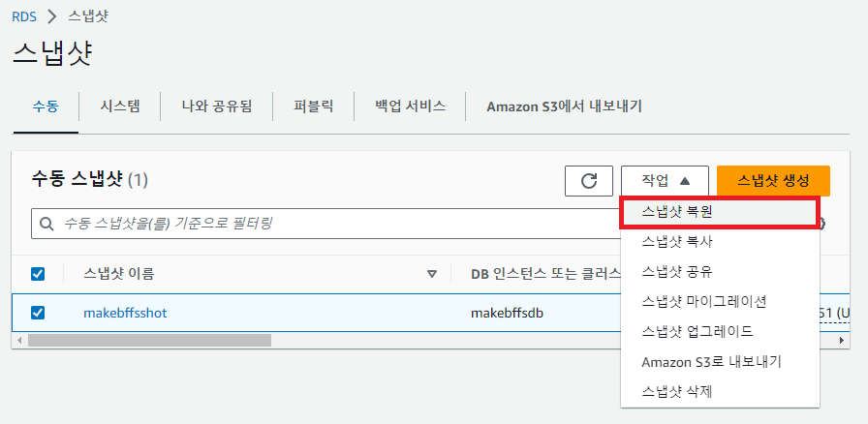The width and height of the screenshot is (868, 424).
Task: Go to RDS breadcrumb link
Action: pos(24,16)
